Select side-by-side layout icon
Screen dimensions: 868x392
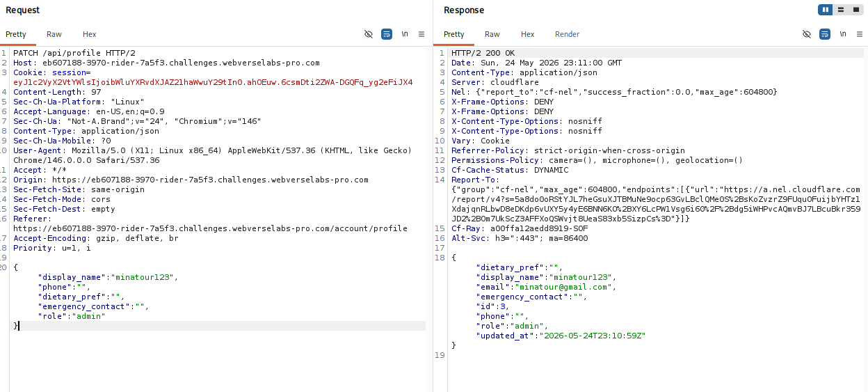click(x=826, y=10)
